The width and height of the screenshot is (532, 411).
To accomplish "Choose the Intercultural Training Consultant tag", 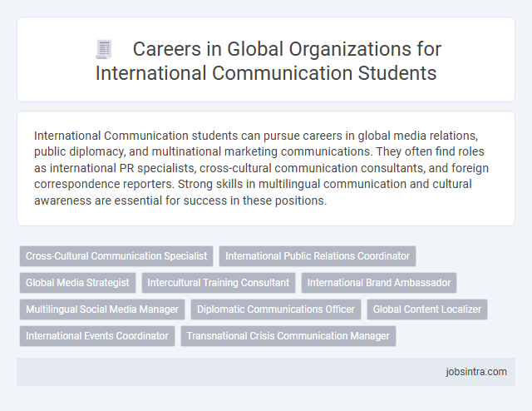I will (219, 283).
